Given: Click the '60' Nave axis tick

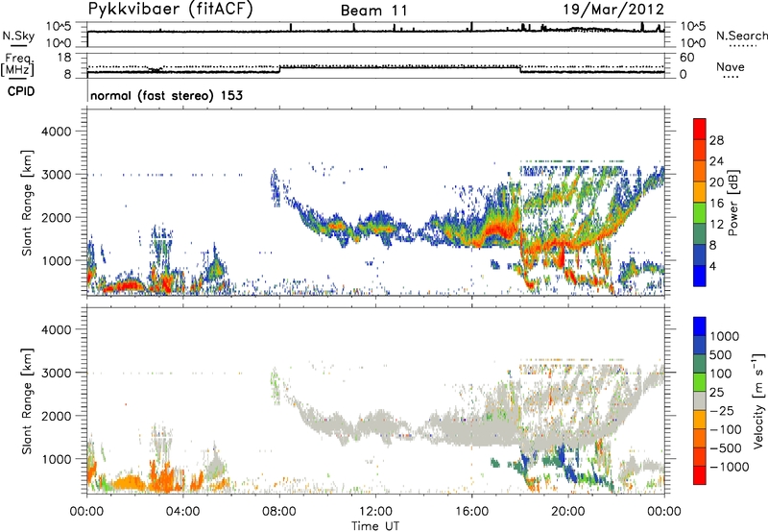Looking at the screenshot, I should (686, 58).
